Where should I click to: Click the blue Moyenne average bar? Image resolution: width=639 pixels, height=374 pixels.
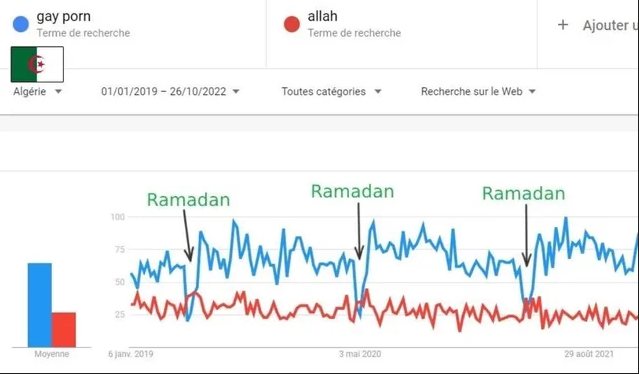click(40, 305)
